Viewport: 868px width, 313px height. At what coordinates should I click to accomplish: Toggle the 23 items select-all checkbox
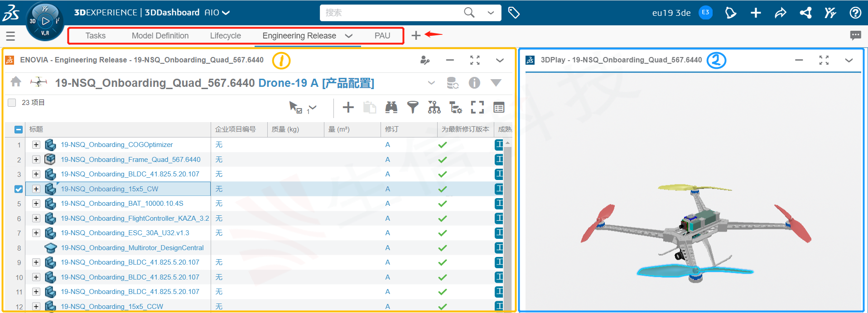tap(12, 103)
